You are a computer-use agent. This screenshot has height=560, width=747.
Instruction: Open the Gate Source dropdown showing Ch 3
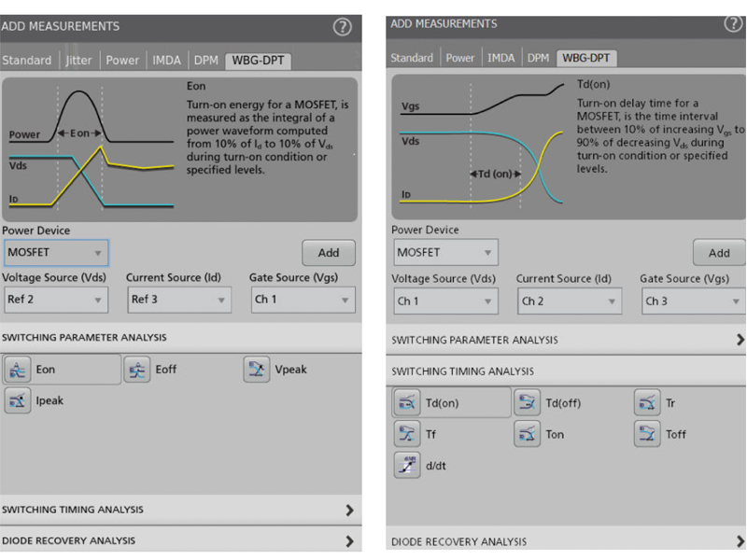tap(692, 301)
